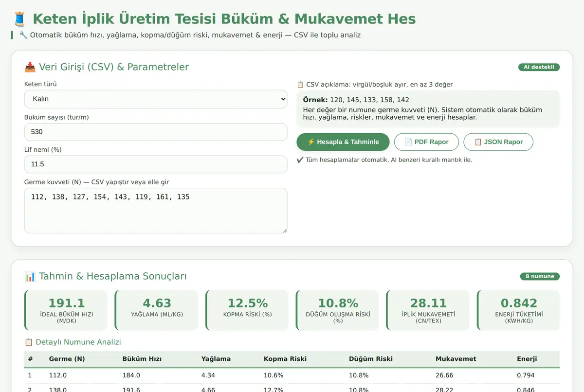
Task: Click the Yağlama column header
Action: (216, 359)
